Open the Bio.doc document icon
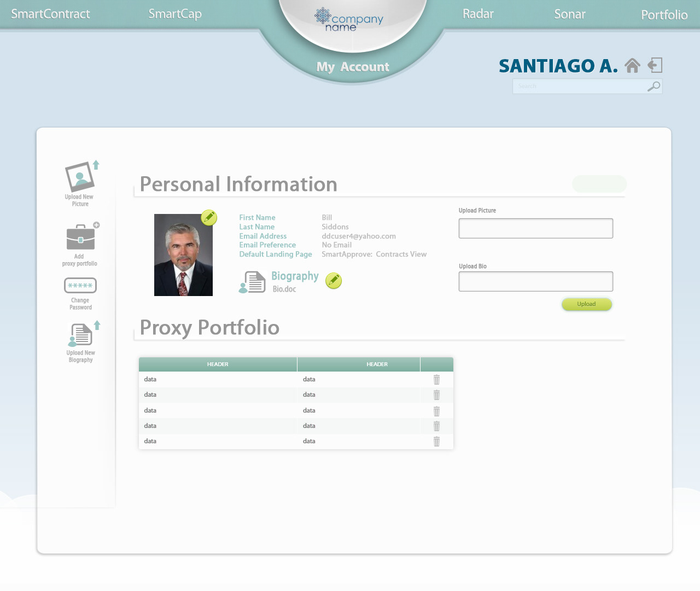Screen dimensions: 700x591 pyautogui.click(x=252, y=282)
